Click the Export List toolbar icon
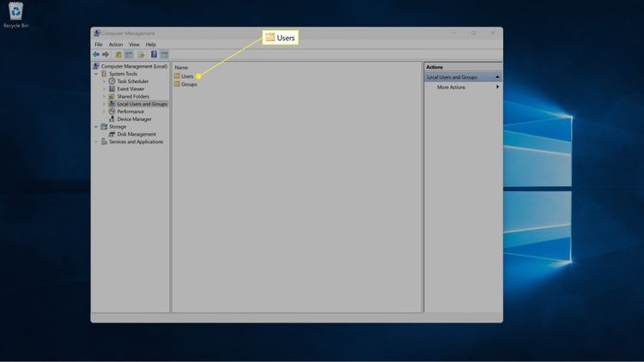Screen dimensions: 644x362 tap(141, 54)
